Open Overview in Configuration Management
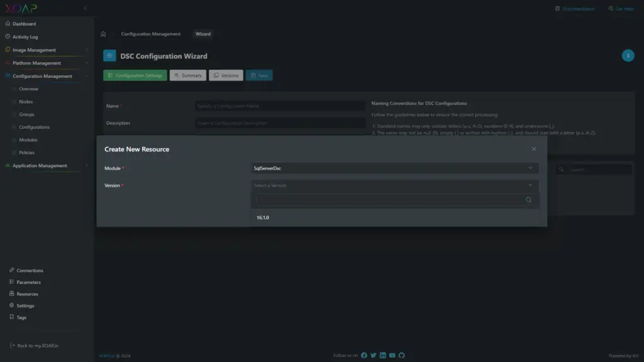The image size is (644, 362). [28, 89]
